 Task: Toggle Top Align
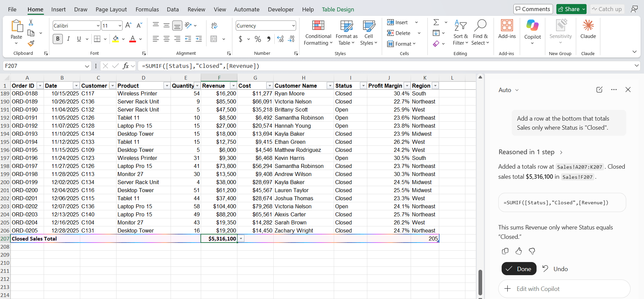coord(155,25)
